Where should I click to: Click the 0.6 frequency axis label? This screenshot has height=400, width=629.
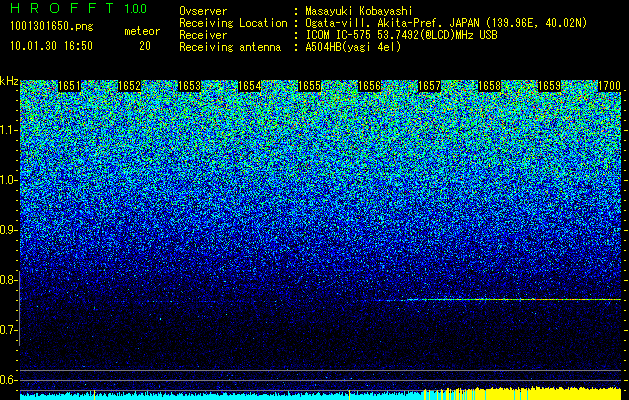click(8, 380)
